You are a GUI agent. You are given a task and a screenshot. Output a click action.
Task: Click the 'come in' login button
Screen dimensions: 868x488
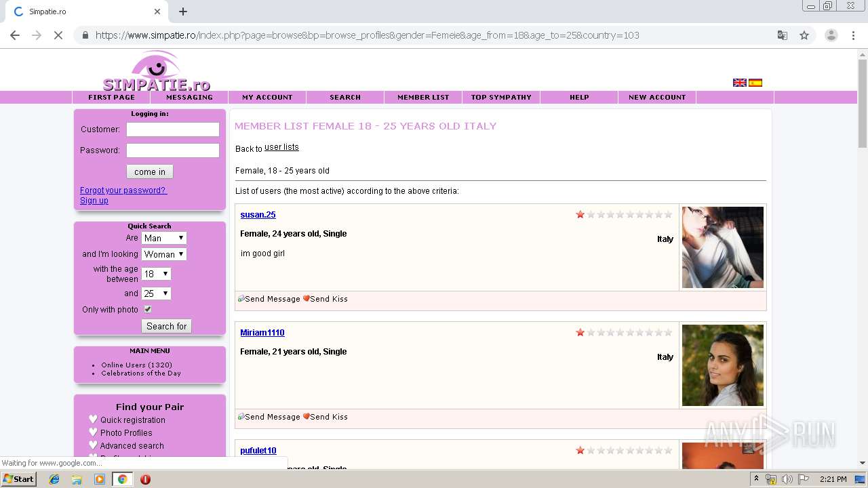[x=150, y=171]
